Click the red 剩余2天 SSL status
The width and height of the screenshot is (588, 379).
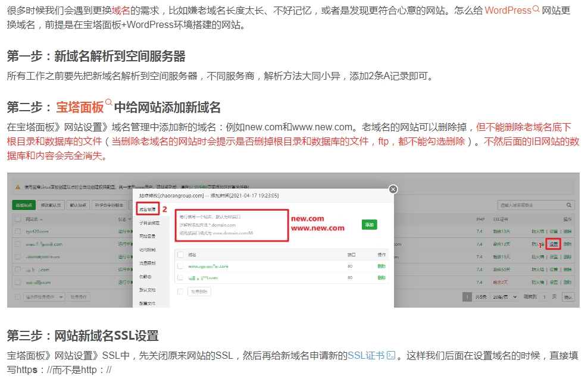pyautogui.click(x=501, y=282)
